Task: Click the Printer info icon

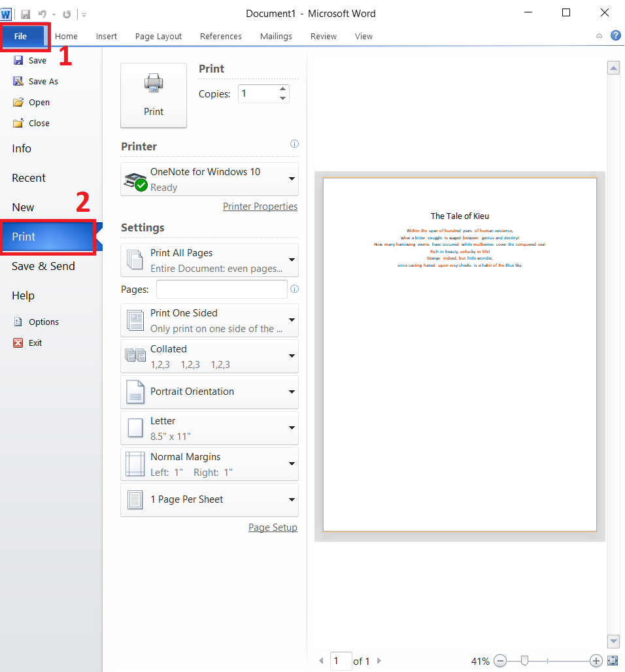Action: click(294, 144)
